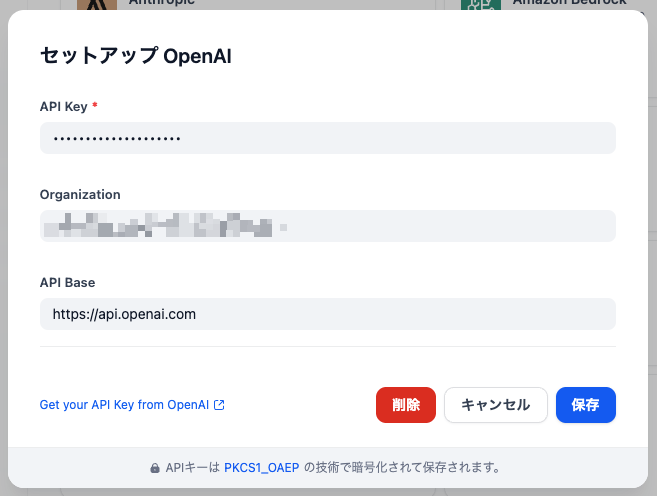Open Get your API Key from OpenAI link
Image resolution: width=657 pixels, height=496 pixels.
(x=132, y=405)
